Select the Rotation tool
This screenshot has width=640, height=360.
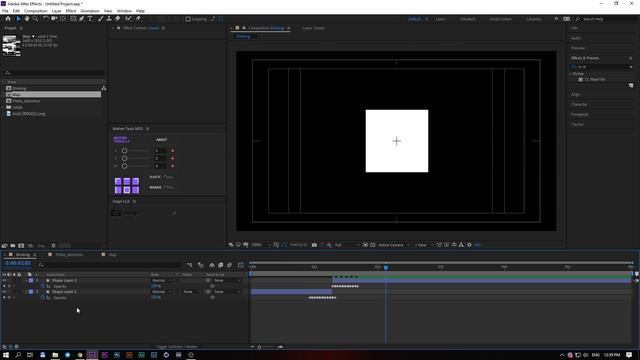click(46, 19)
